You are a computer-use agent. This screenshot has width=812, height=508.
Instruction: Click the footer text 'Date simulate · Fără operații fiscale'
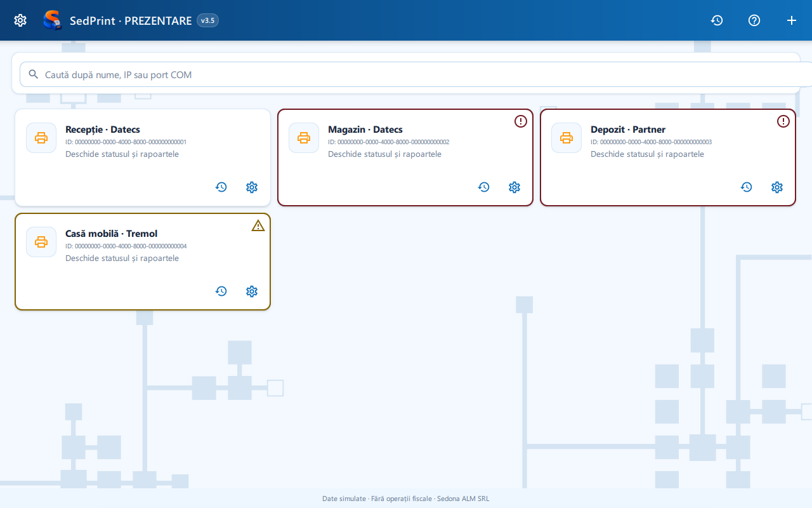[377, 499]
